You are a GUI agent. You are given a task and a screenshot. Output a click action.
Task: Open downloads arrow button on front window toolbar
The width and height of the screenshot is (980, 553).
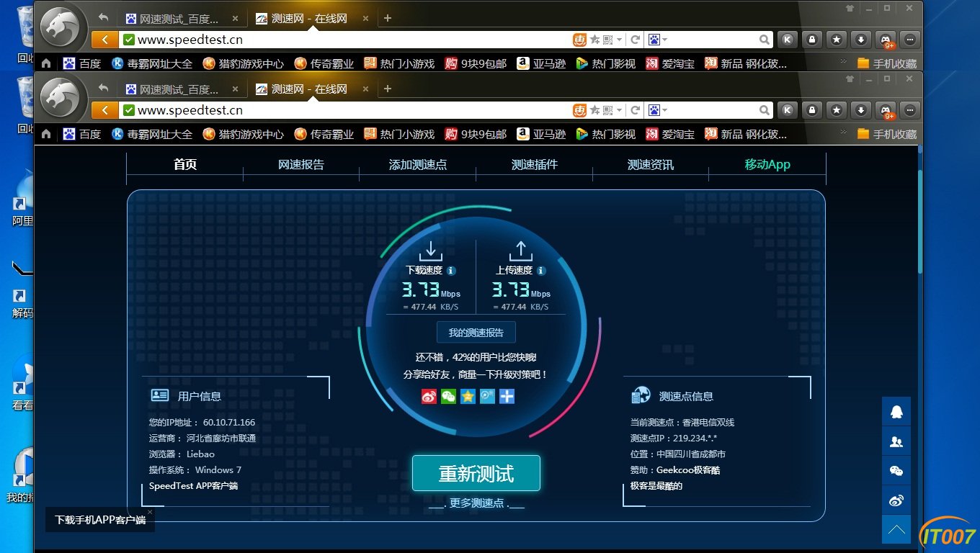[x=861, y=110]
